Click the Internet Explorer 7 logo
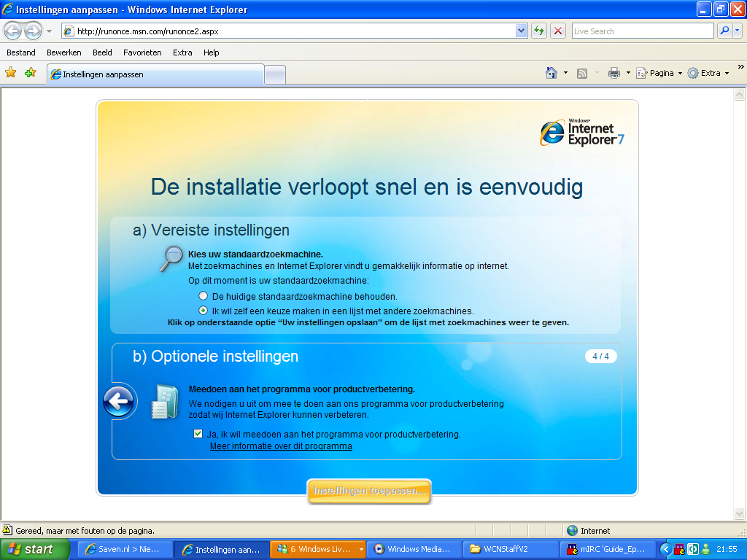 click(581, 133)
